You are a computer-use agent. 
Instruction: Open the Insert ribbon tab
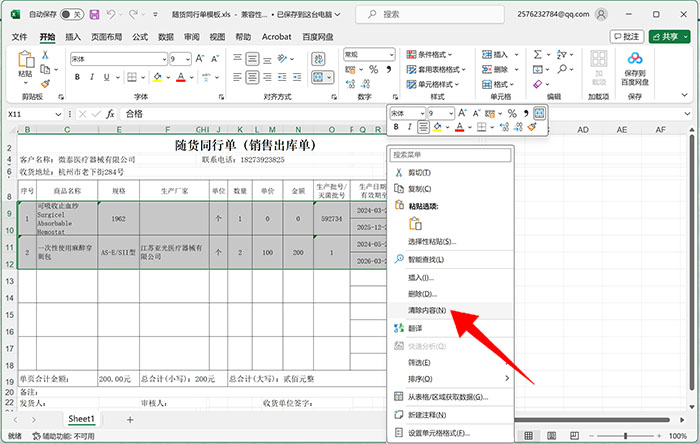point(73,36)
